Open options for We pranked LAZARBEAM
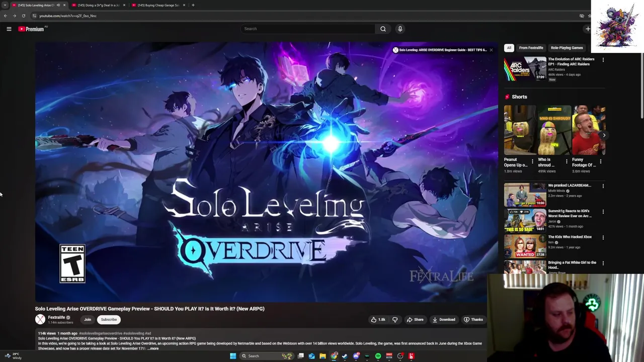Image resolution: width=644 pixels, height=362 pixels. click(x=603, y=186)
